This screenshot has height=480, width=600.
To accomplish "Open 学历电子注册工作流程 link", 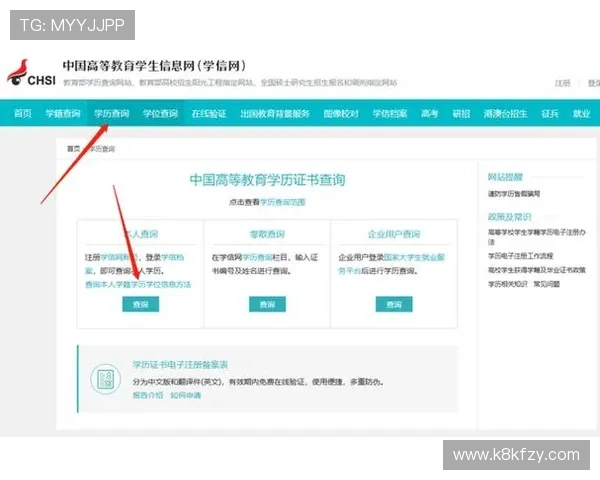I will tap(520, 256).
